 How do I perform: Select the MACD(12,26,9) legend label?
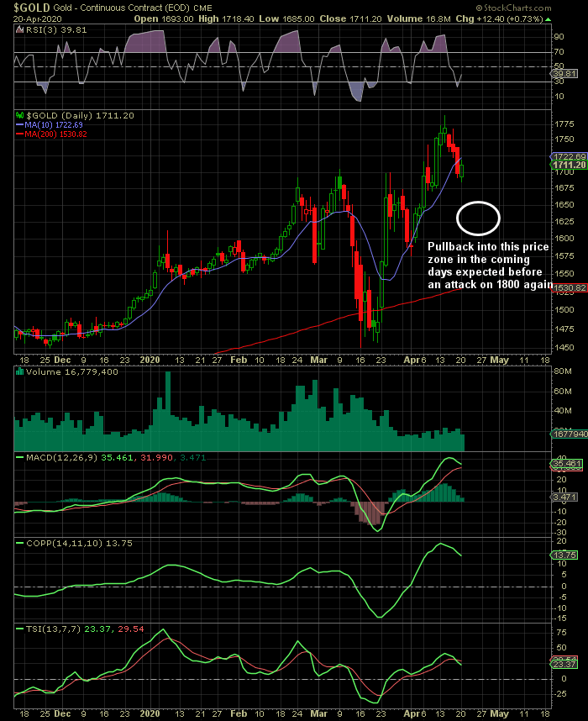[x=61, y=458]
